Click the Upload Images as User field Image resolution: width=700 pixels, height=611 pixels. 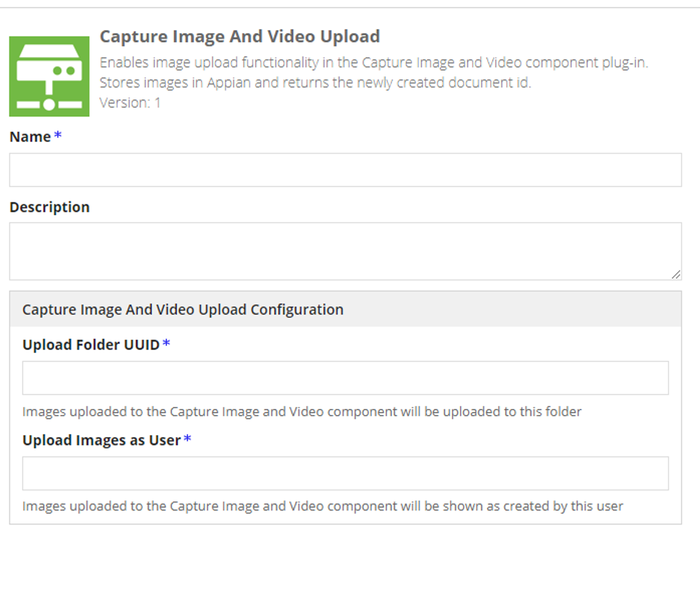(x=345, y=473)
